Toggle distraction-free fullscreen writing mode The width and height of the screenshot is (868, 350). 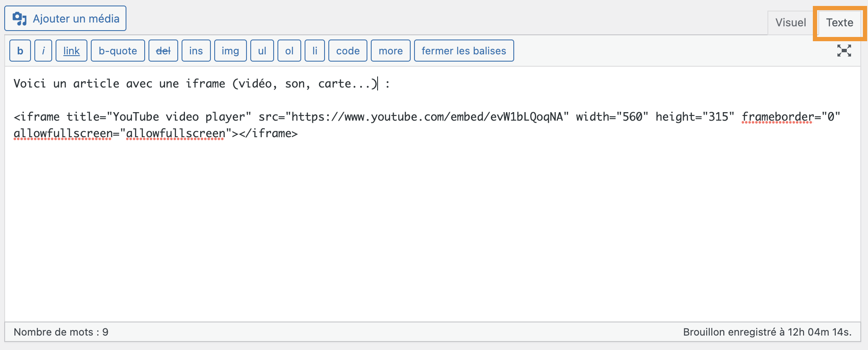pos(844,51)
